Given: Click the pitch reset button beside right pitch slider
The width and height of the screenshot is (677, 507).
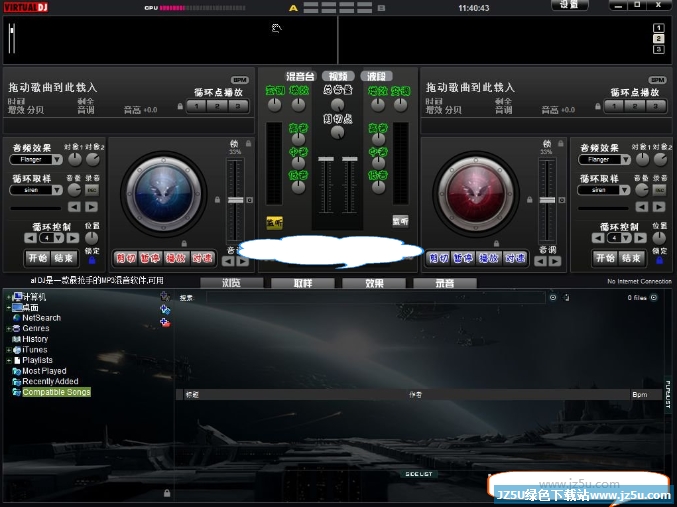Looking at the screenshot, I should tap(562, 200).
